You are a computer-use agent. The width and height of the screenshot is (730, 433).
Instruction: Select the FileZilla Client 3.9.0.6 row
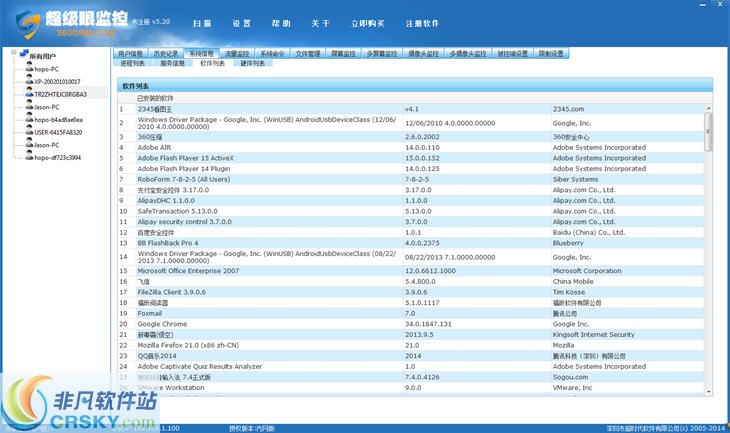coord(411,292)
